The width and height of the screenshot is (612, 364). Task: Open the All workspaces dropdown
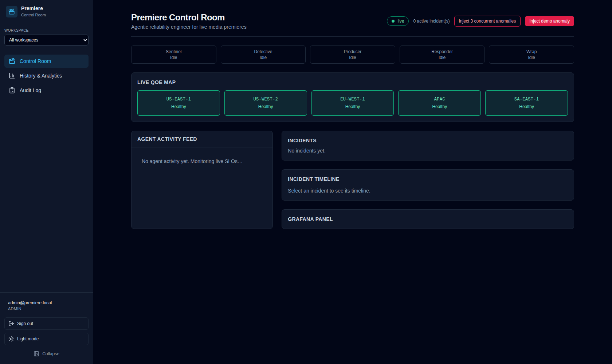point(46,40)
